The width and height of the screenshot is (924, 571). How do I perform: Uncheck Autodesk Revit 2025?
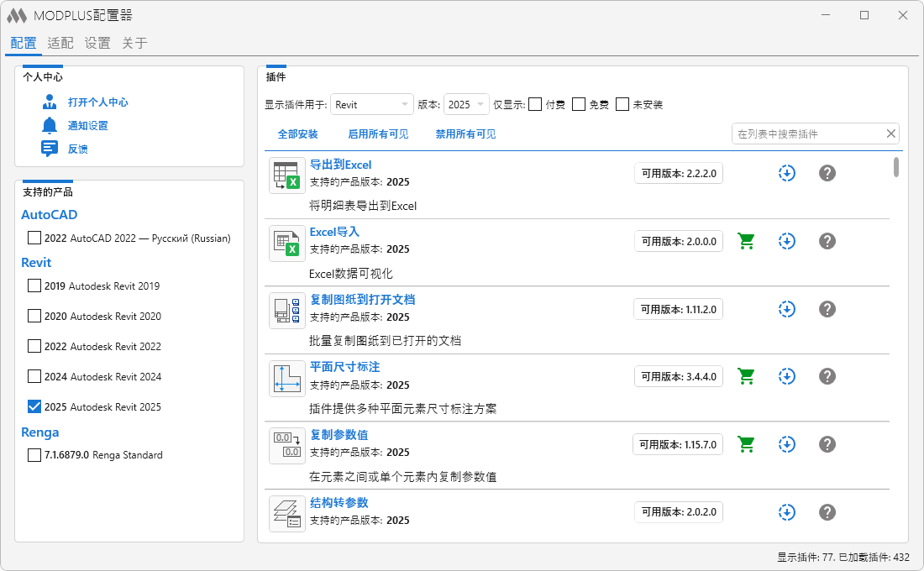34,406
